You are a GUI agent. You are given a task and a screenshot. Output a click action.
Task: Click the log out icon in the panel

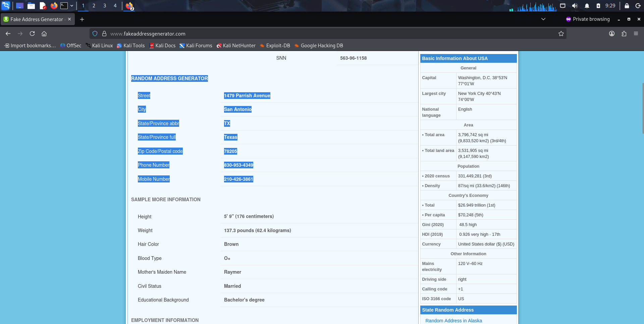638,6
